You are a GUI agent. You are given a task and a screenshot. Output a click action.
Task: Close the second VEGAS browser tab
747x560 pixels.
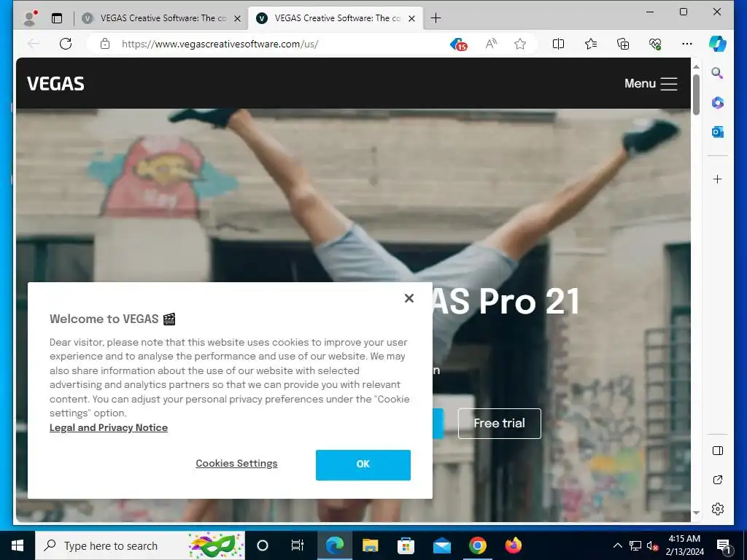point(411,18)
